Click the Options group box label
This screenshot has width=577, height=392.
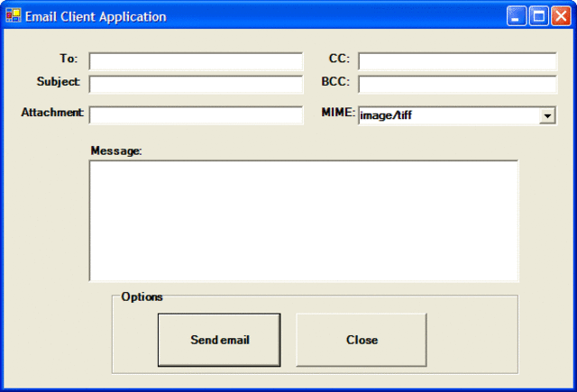(142, 296)
